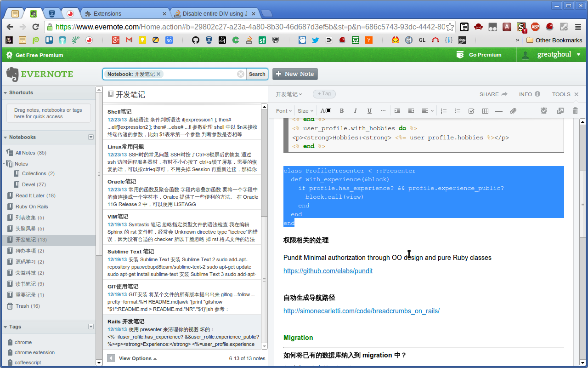The image size is (588, 368).
Task: Collapse the Notes notebook stack
Action: tap(5, 163)
